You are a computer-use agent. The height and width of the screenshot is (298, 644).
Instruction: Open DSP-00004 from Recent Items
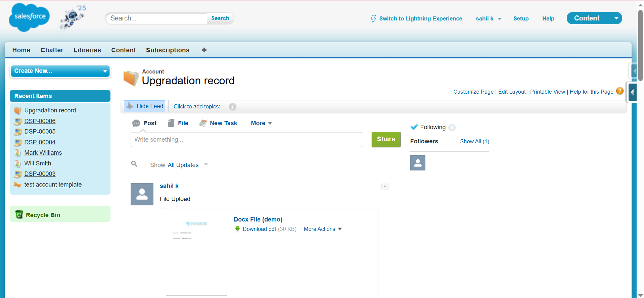40,142
